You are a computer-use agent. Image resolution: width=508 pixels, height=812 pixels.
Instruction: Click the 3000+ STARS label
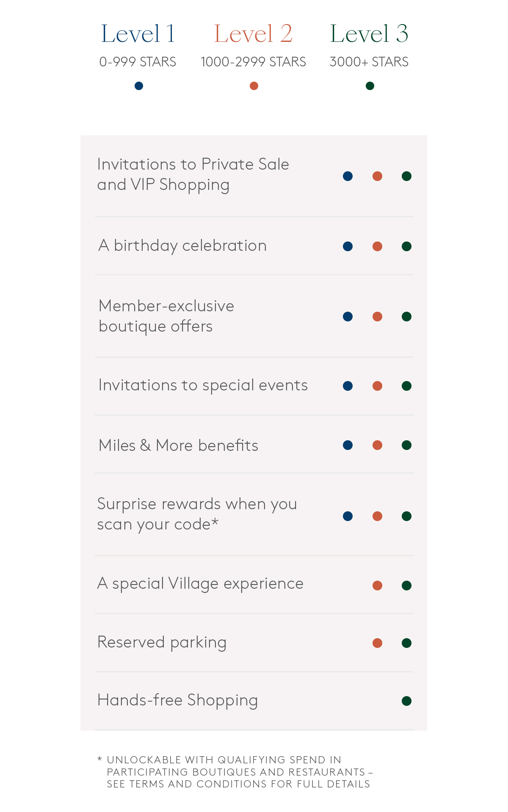(369, 62)
